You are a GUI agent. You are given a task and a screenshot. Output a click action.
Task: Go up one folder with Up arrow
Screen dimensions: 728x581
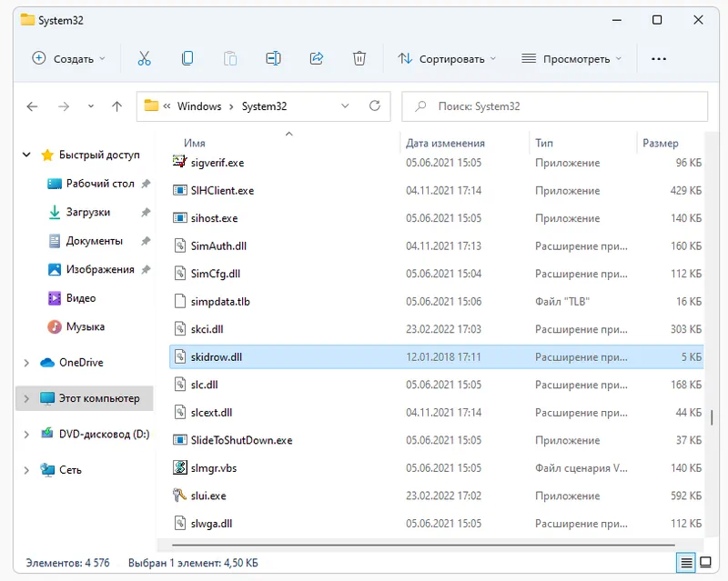coord(116,106)
